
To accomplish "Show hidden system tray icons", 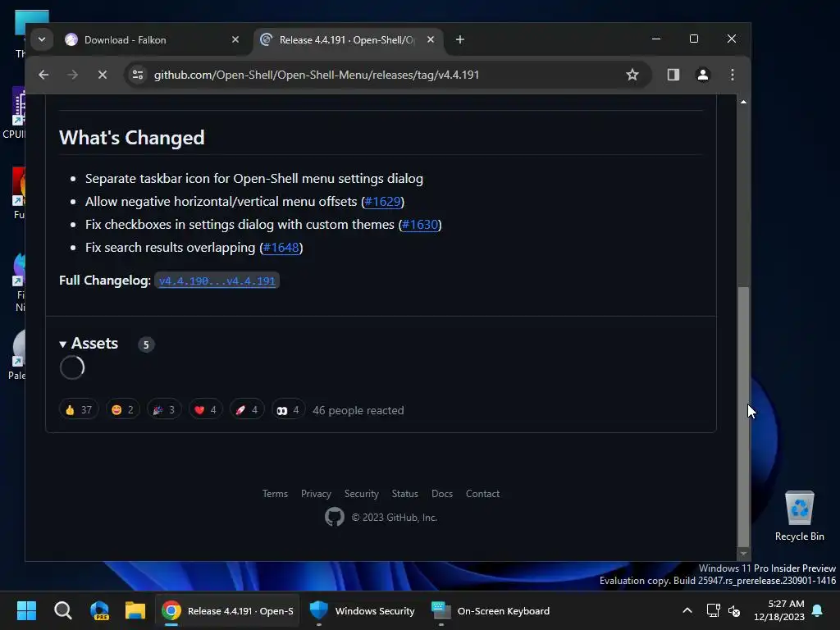I will 687,610.
